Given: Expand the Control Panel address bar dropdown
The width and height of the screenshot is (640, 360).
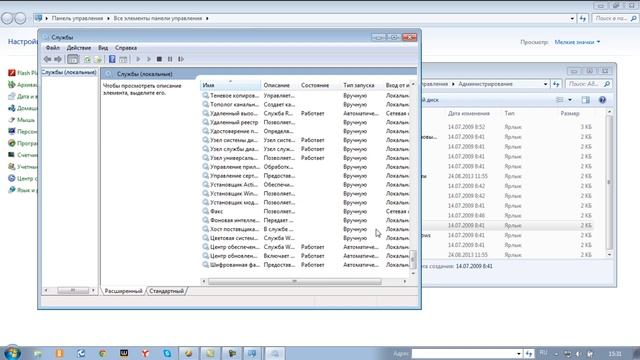Looking at the screenshot, I should 572,18.
